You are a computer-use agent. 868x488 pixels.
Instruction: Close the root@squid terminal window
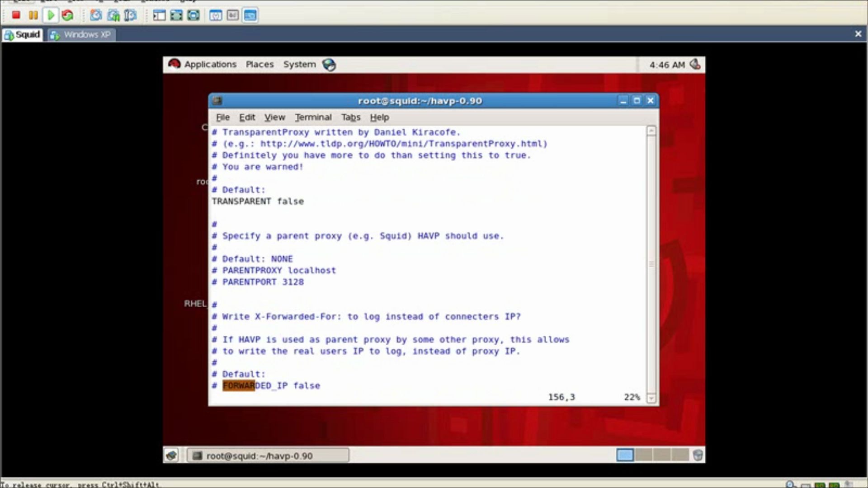coord(650,100)
